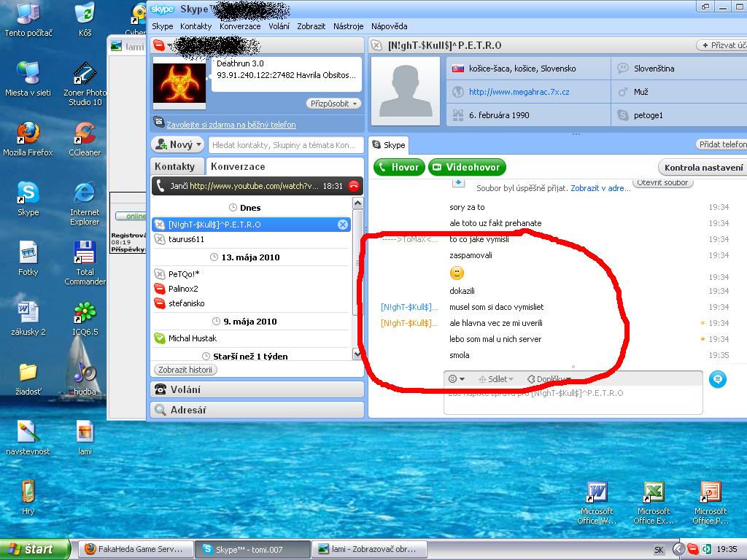Click the Kontrola nastavení button
The height and width of the screenshot is (560, 747).
tap(703, 168)
